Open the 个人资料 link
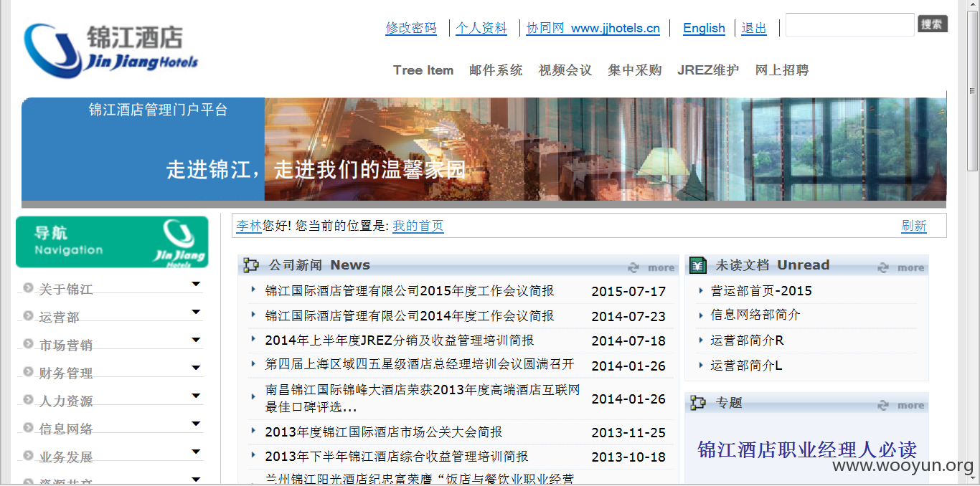This screenshot has height=486, width=980. pyautogui.click(x=481, y=28)
